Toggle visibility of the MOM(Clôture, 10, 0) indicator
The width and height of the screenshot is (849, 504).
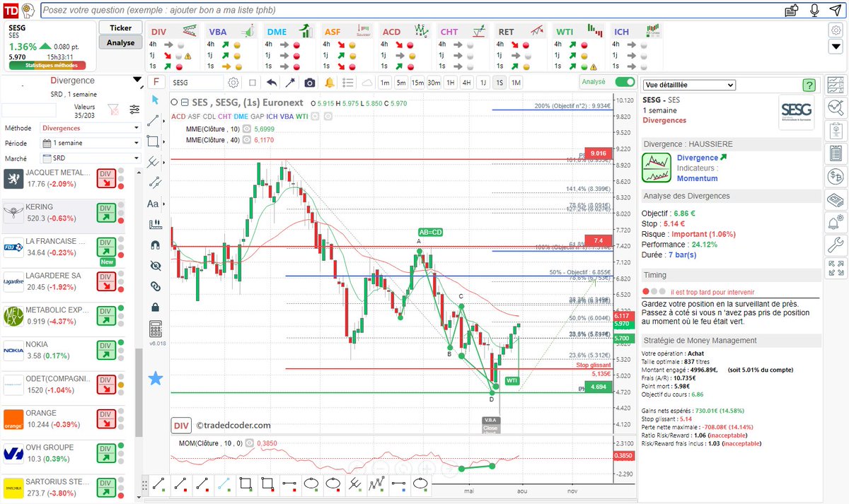(250, 443)
